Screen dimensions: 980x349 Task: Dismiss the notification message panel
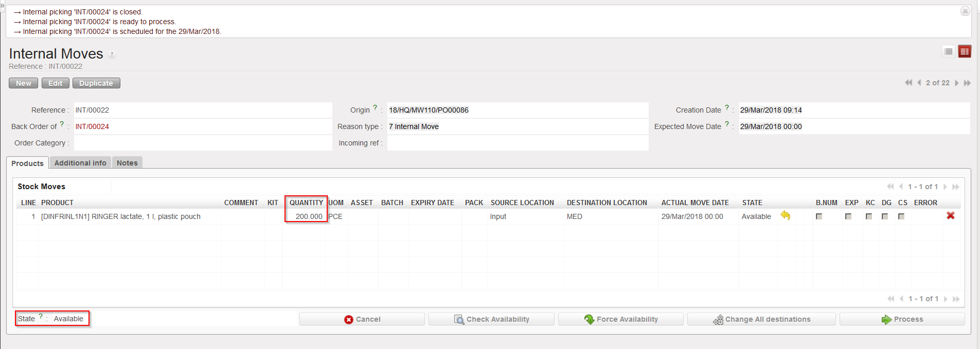(965, 11)
